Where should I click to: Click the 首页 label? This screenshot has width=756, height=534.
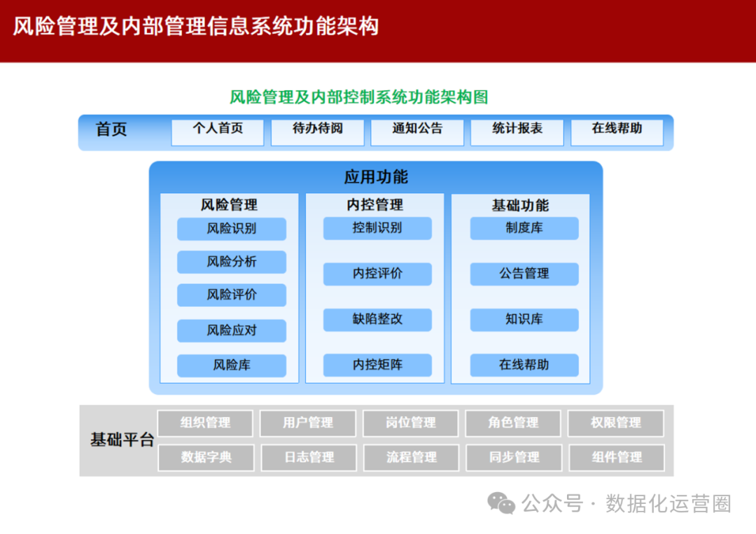[111, 129]
